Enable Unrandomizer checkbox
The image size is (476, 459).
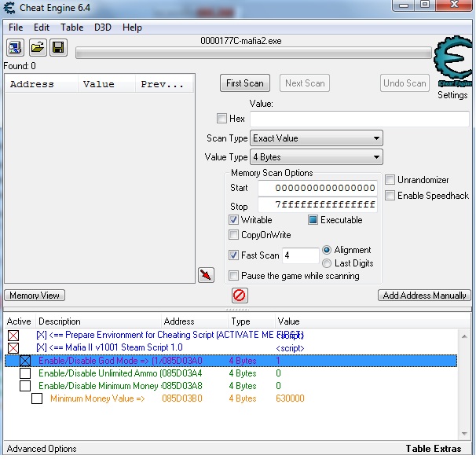(390, 179)
